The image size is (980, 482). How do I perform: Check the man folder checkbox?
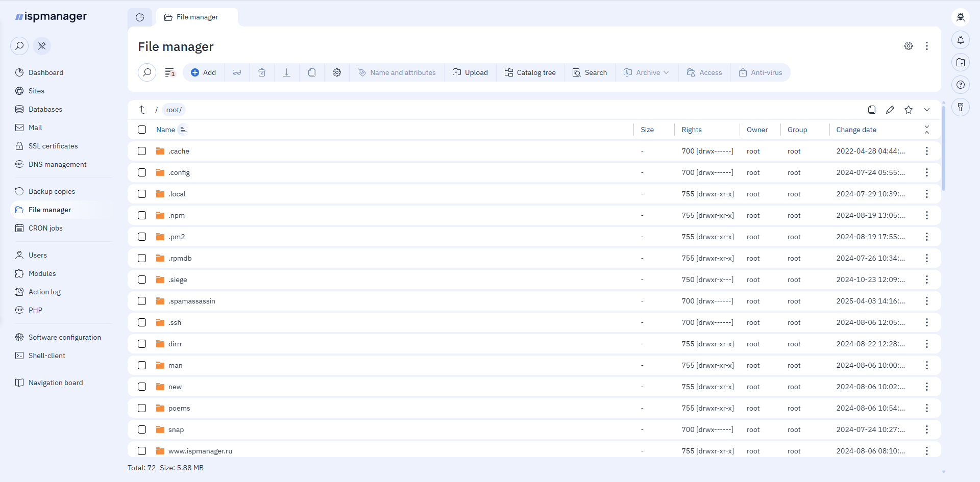coord(142,365)
